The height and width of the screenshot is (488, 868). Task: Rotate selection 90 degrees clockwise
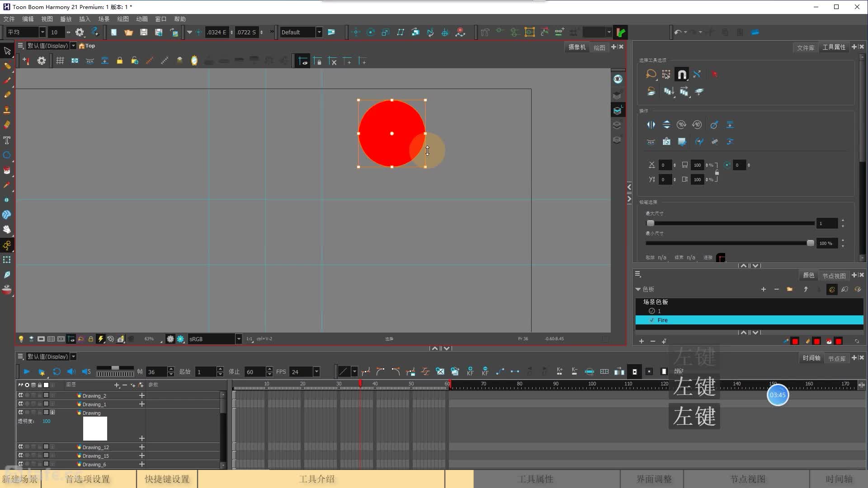point(681,125)
